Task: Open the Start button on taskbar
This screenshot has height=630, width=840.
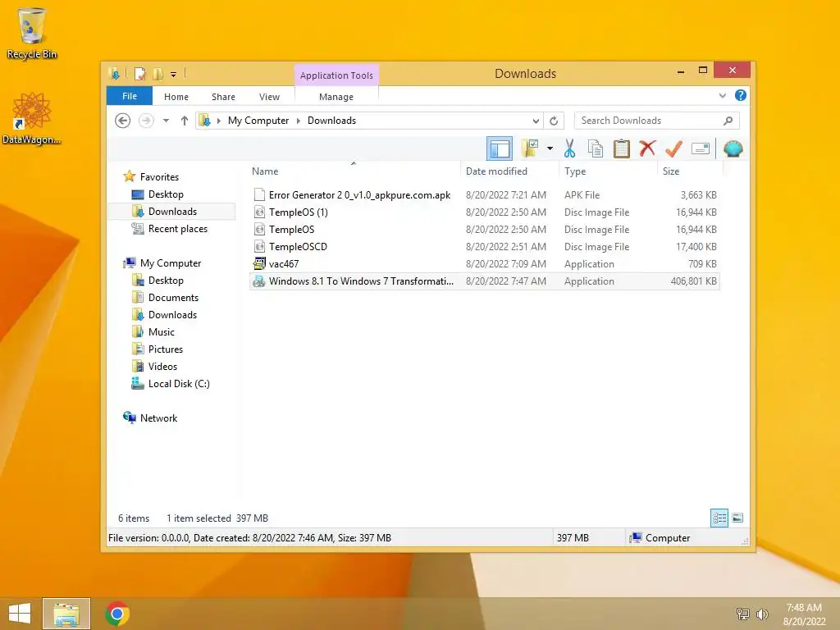Action: point(20,614)
